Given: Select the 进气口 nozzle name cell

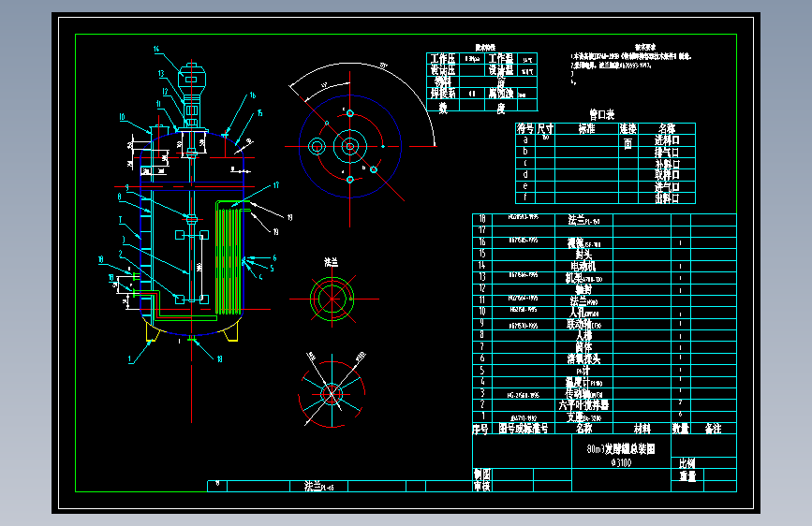Looking at the screenshot, I should click(667, 187).
